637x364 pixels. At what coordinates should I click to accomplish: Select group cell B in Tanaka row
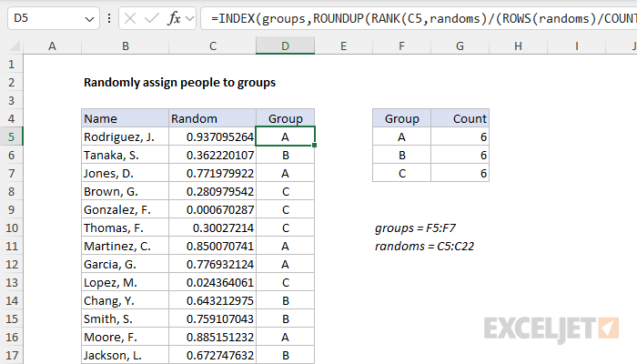tap(285, 156)
